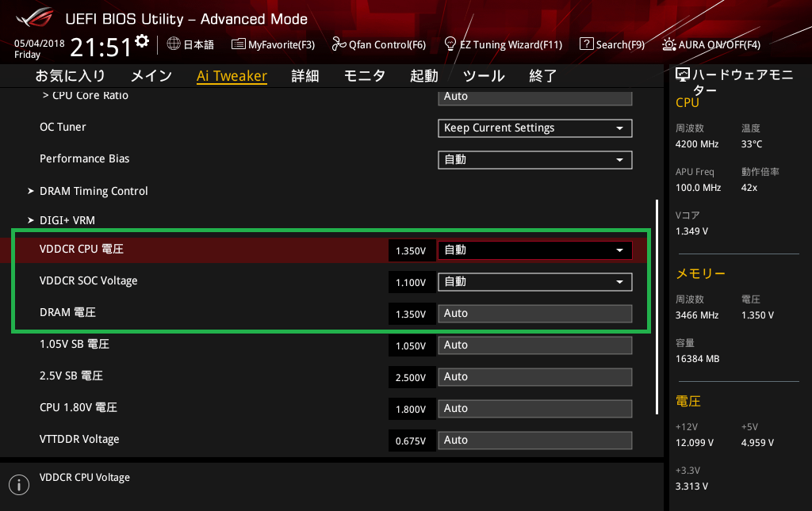Viewport: 812px width, 511px height.
Task: Select the DRAM 電圧 label
Action: click(68, 312)
